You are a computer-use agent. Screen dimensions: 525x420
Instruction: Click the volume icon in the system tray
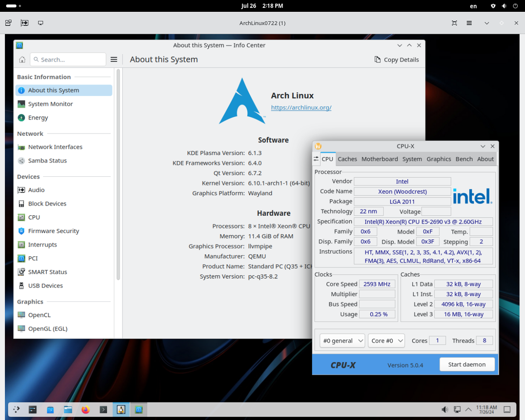[x=445, y=409]
